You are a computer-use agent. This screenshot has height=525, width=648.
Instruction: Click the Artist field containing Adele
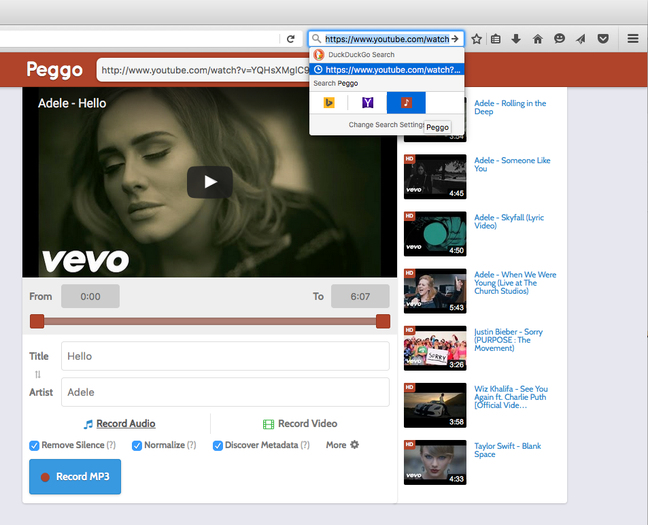[225, 392]
